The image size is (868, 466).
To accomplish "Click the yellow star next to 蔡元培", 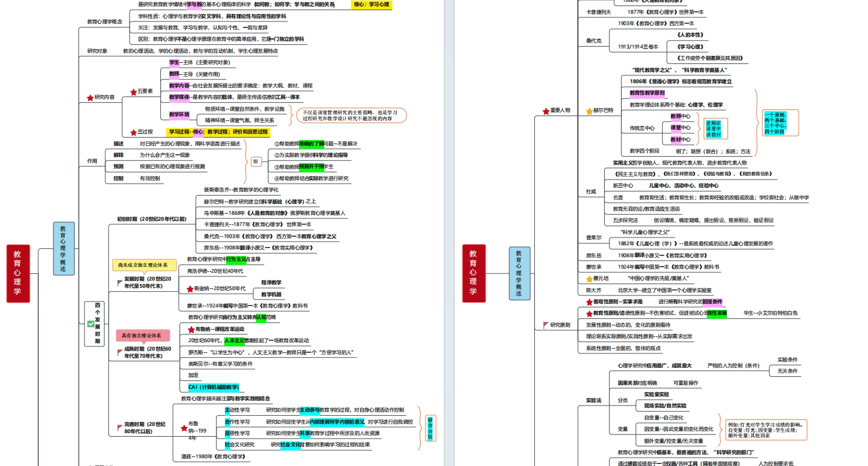I will tap(589, 279).
